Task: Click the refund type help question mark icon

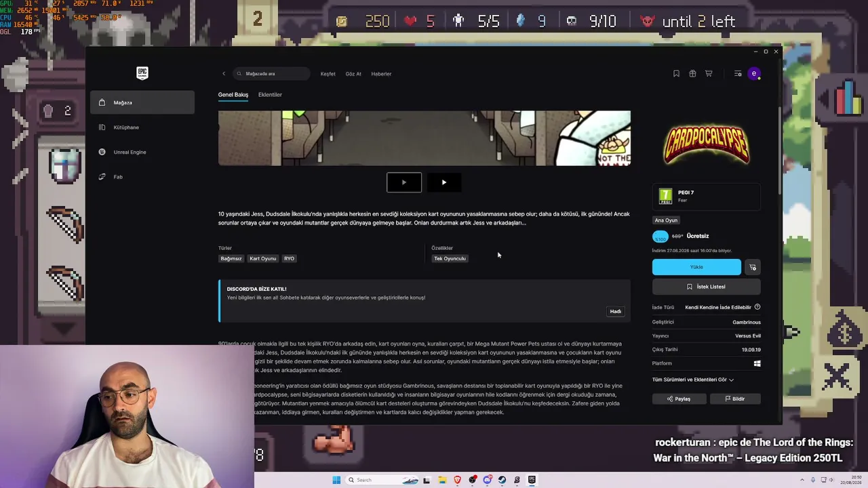Action: click(x=757, y=307)
